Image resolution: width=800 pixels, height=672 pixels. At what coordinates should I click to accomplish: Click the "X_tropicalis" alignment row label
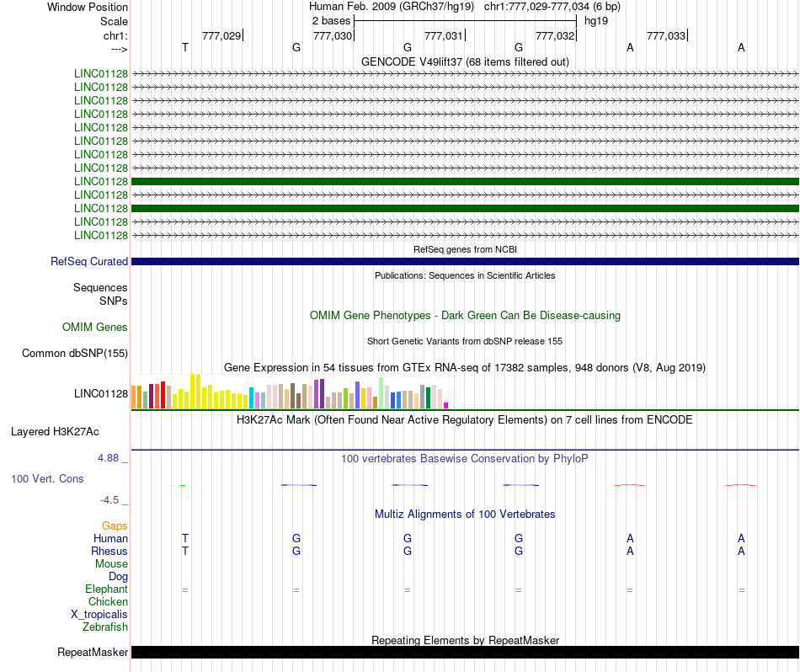[99, 615]
